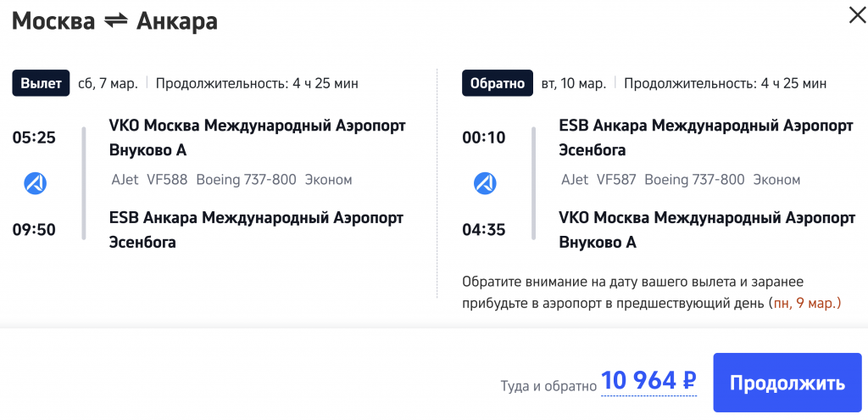Viewport: 868px width, 420px height.
Task: Click the return arrival time 04:35
Action: click(x=484, y=229)
